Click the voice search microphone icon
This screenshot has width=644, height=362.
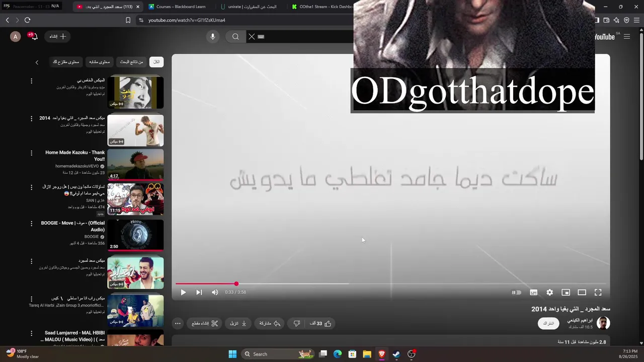[x=213, y=36]
